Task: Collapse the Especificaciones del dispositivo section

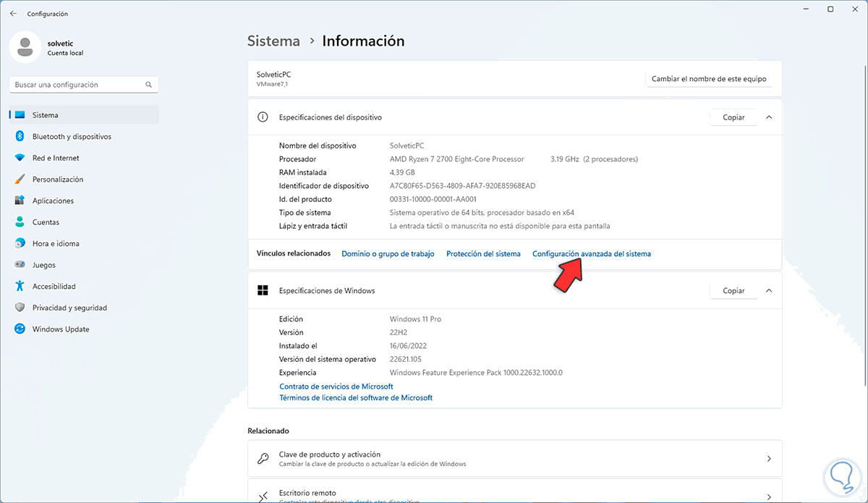Action: (768, 117)
